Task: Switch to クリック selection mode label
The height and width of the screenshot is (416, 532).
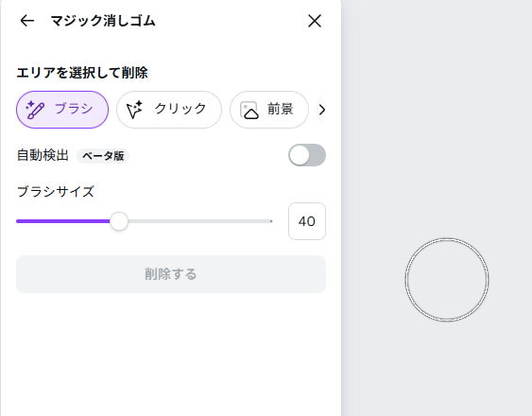Action: coord(180,109)
